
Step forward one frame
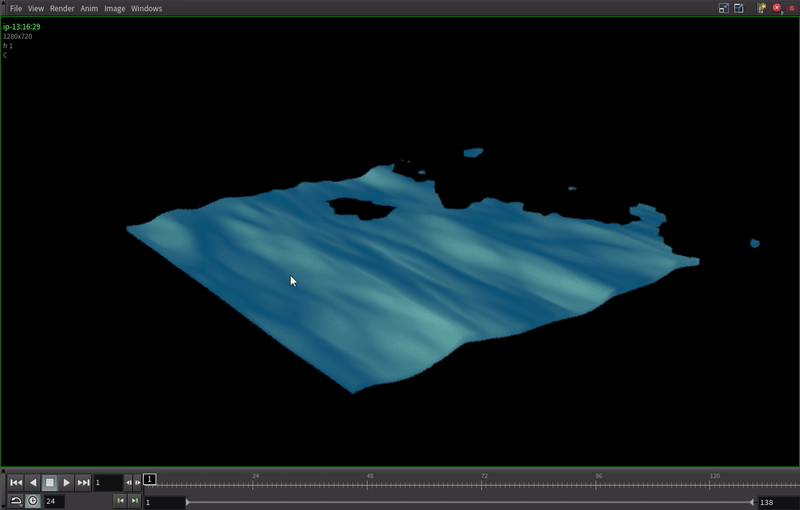(x=138, y=483)
